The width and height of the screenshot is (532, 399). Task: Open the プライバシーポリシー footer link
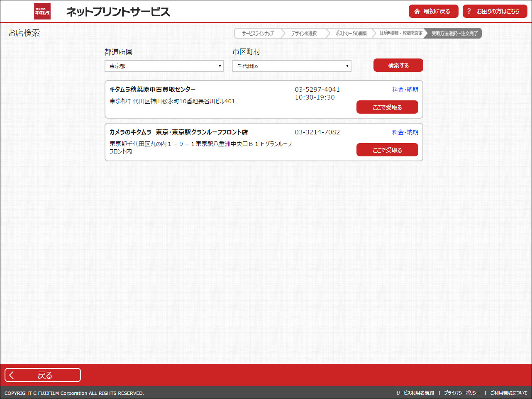(461, 392)
